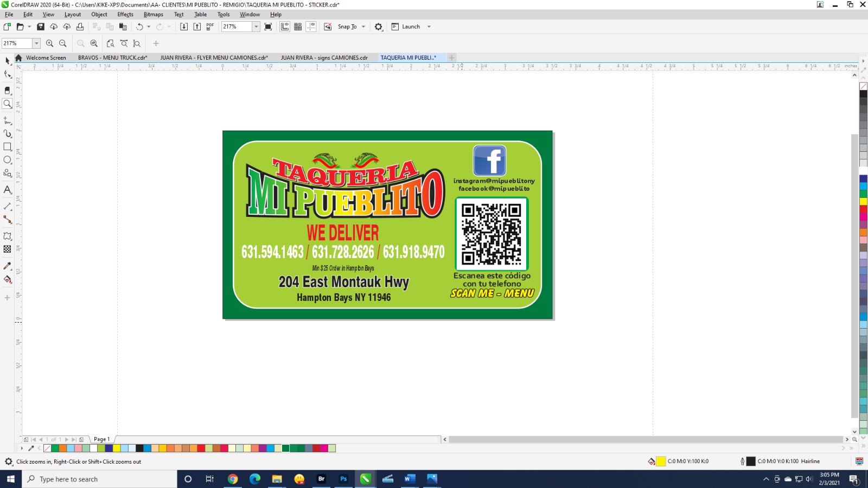This screenshot has height=488, width=868.
Task: Open Photoshop from the taskbar
Action: tap(343, 479)
